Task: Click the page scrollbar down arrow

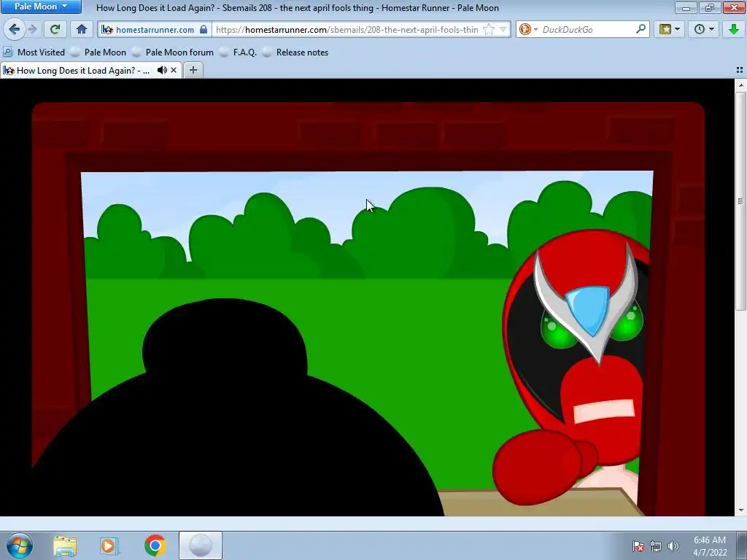Action: (x=740, y=510)
